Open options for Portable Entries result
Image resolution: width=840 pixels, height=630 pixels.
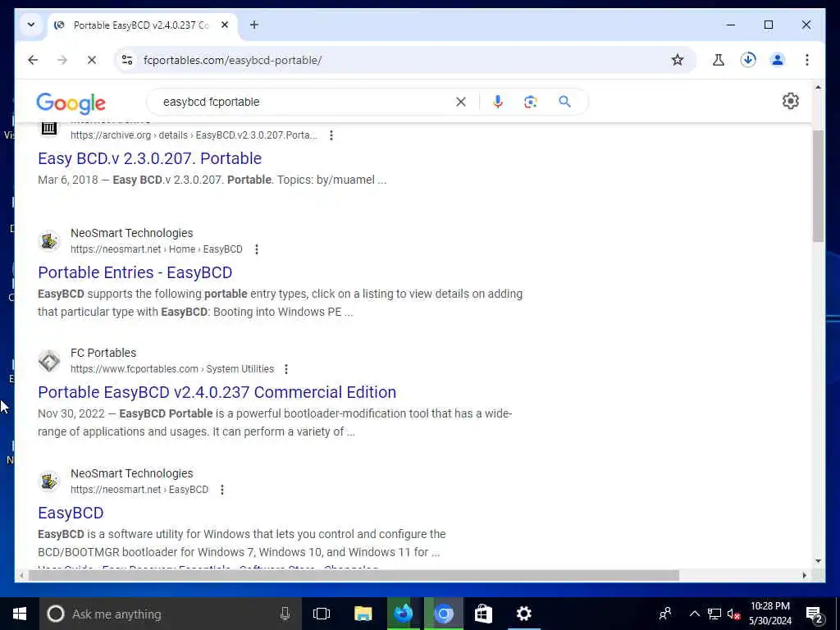[x=257, y=249]
